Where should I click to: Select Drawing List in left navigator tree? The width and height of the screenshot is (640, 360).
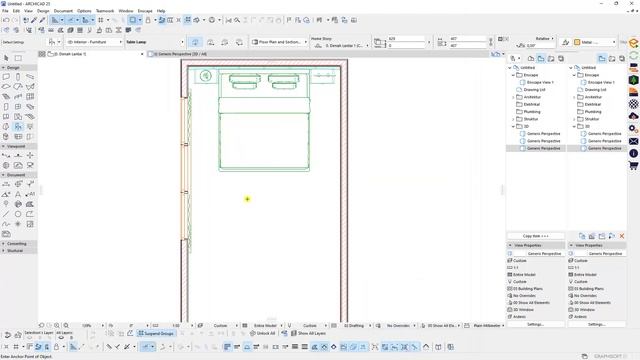pos(534,90)
